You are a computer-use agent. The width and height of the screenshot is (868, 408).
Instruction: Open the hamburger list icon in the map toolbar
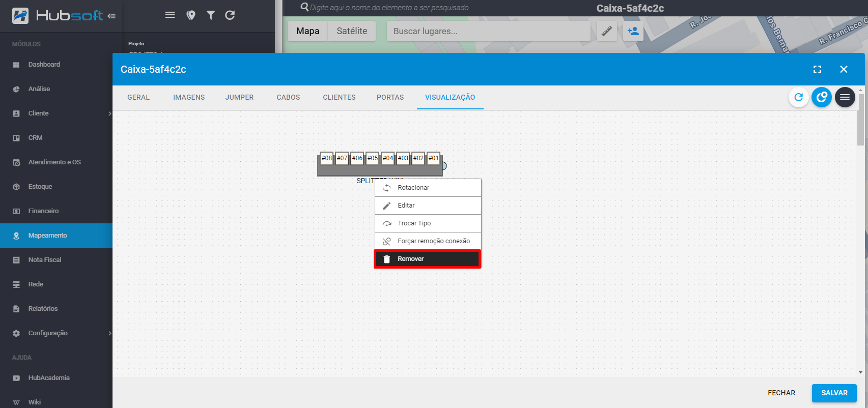[170, 15]
